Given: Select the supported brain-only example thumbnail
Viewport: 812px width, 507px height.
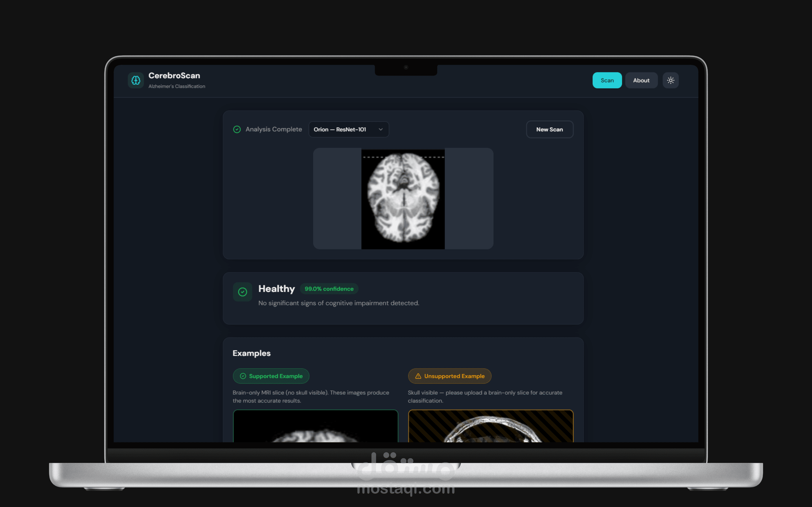Looking at the screenshot, I should tap(315, 426).
